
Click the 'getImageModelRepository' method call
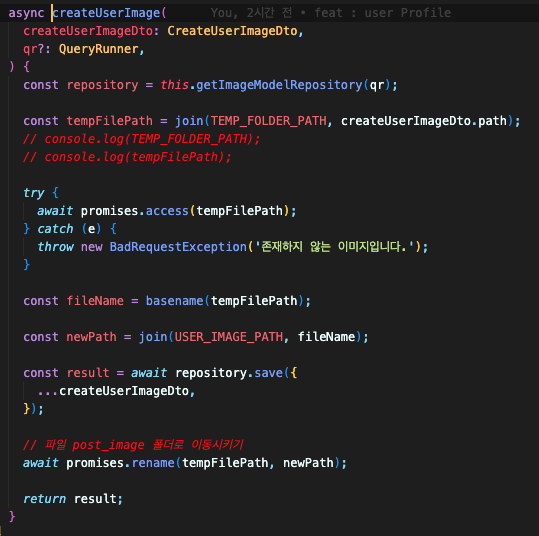[279, 85]
